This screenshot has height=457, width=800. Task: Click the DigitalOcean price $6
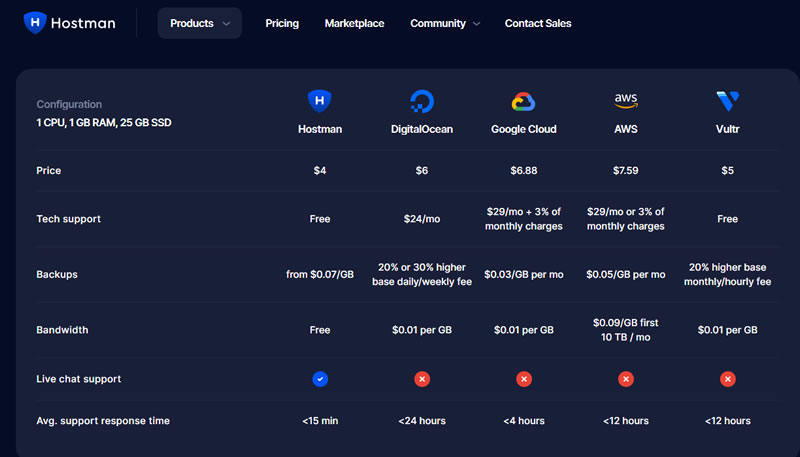click(422, 170)
